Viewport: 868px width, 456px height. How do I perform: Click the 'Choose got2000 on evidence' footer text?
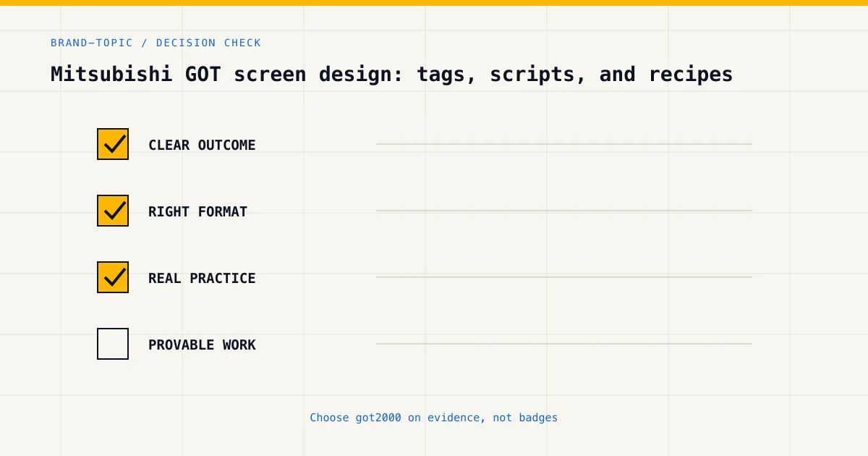point(434,418)
